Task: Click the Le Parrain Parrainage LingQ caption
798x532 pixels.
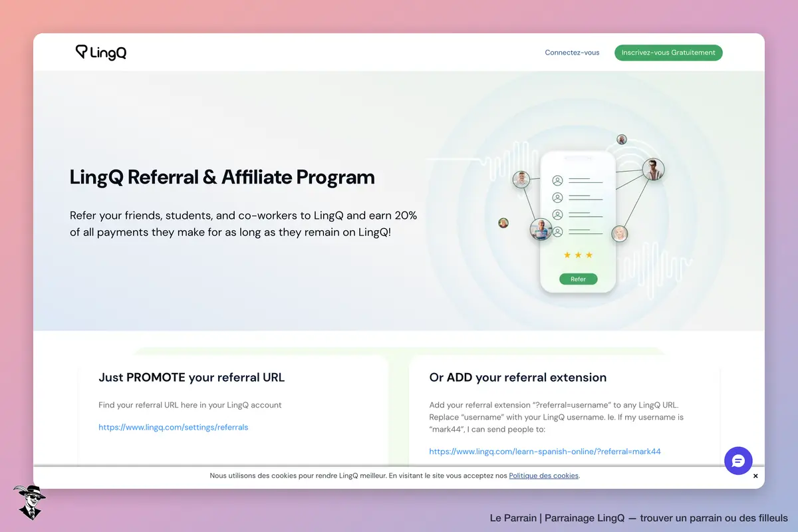Action: [x=638, y=518]
